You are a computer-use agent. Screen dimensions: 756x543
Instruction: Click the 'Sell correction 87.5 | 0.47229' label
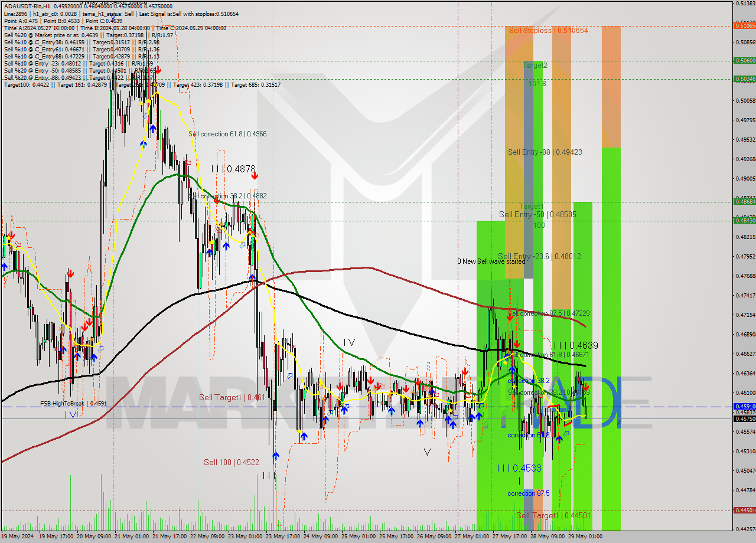(x=549, y=313)
